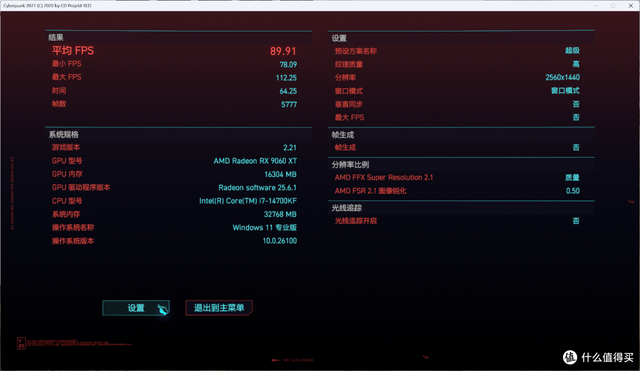Screen dimensions: 640x371
Task: Click the 预设方案名称 超级 value
Action: click(x=572, y=51)
